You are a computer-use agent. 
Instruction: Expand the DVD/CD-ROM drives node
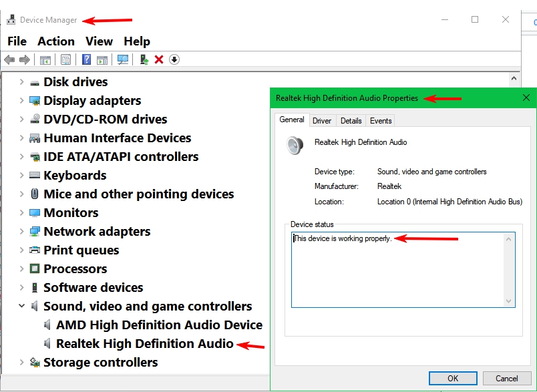(x=21, y=119)
